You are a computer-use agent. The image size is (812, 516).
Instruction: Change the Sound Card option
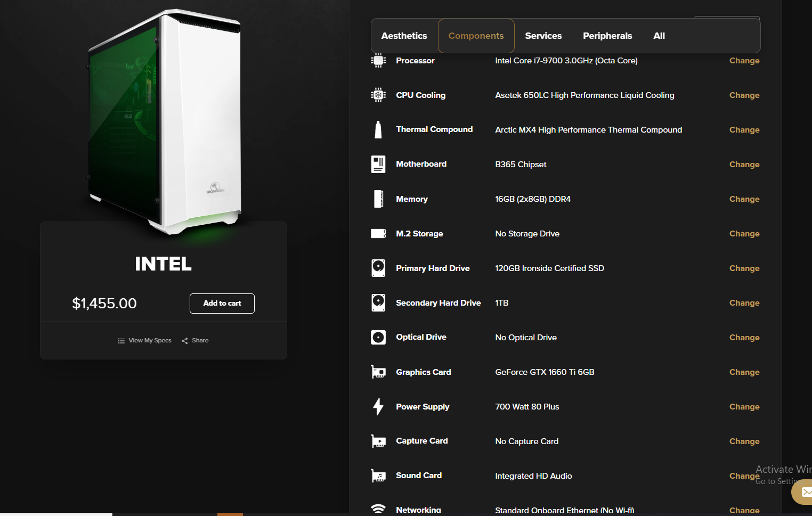tap(744, 476)
